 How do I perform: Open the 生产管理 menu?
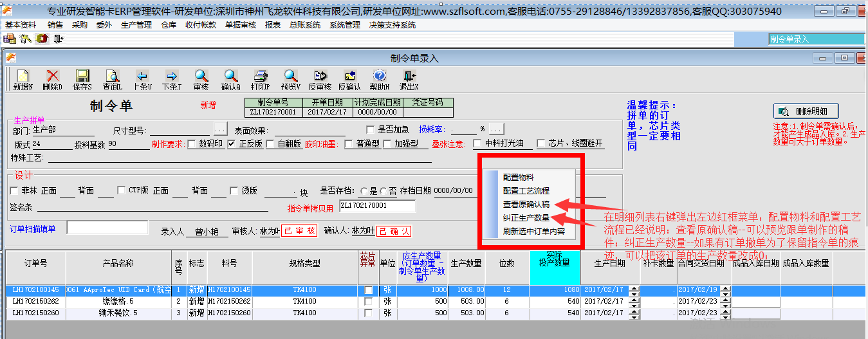136,25
